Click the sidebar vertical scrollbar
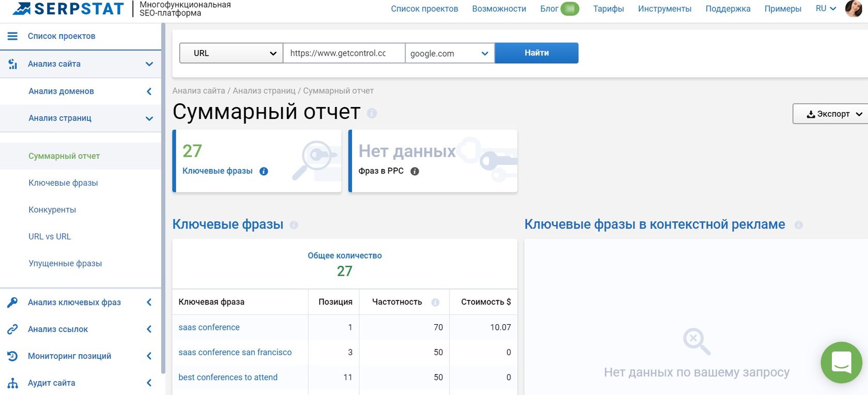Viewport: 868px width, 395px height. coord(163,199)
